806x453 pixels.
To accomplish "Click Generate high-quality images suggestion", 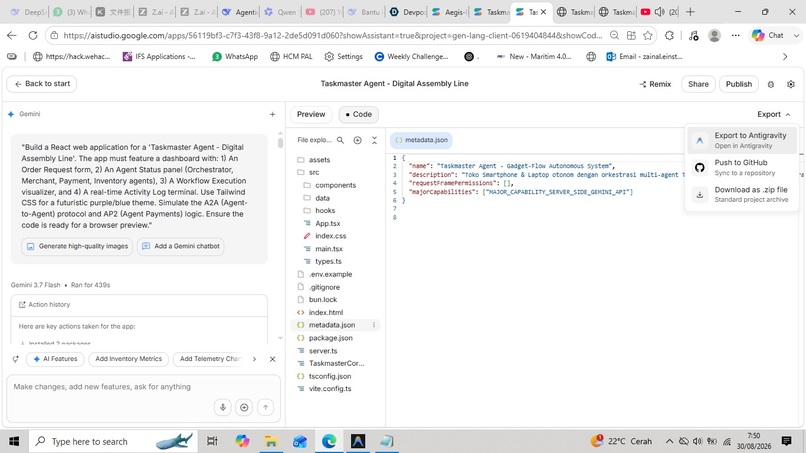I will point(77,246).
